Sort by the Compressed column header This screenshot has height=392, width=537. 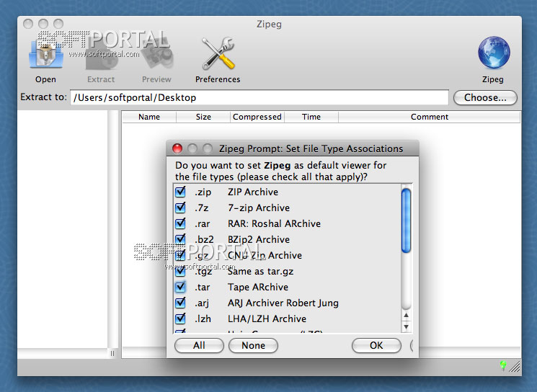257,117
